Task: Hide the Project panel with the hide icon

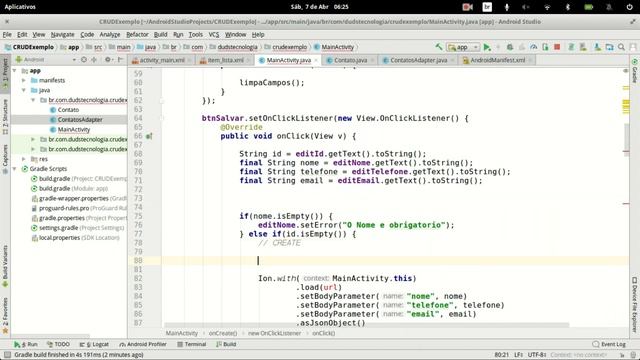Action: pyautogui.click(x=120, y=60)
